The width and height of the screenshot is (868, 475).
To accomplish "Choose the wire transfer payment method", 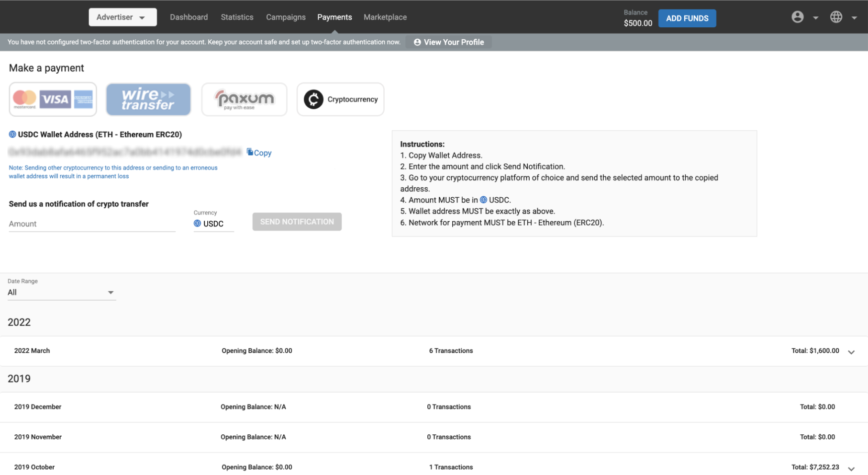I will [x=148, y=99].
